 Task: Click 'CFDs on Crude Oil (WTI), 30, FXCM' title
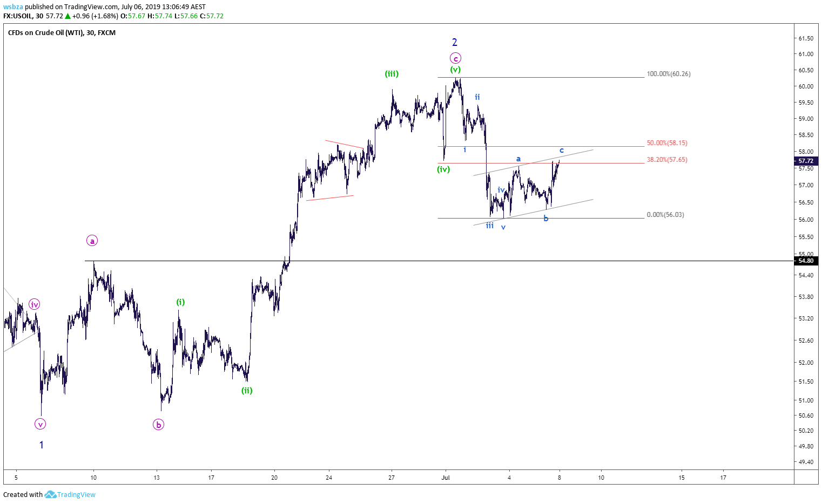point(62,33)
